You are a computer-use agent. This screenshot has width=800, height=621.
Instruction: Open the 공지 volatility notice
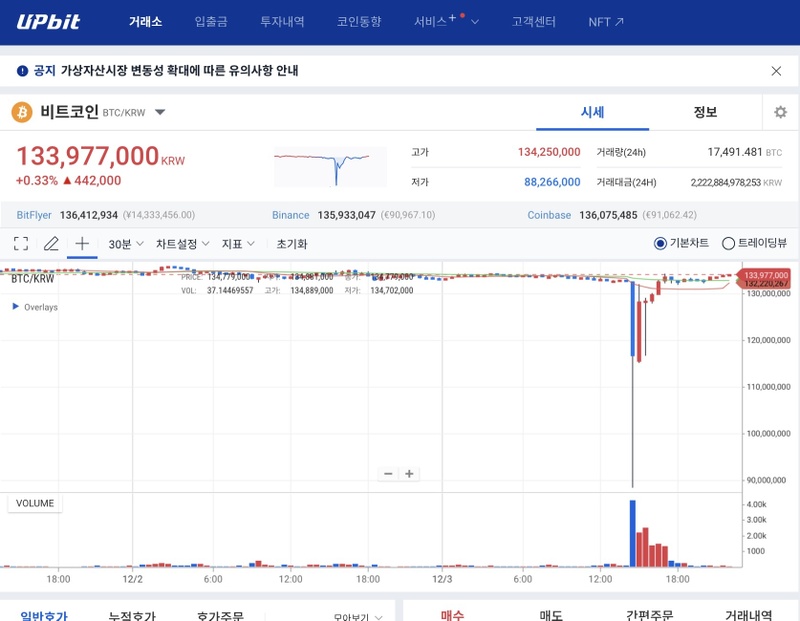point(179,70)
